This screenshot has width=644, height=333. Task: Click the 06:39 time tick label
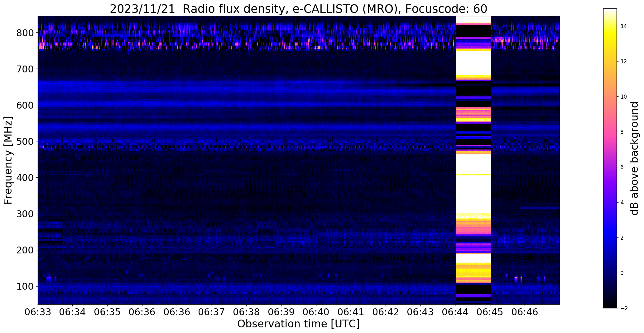[x=281, y=312]
